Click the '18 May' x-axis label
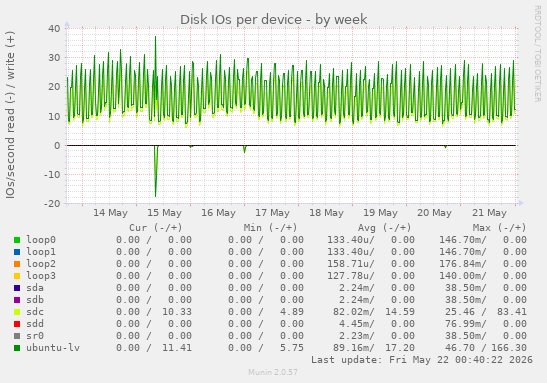547x383 pixels. point(327,213)
